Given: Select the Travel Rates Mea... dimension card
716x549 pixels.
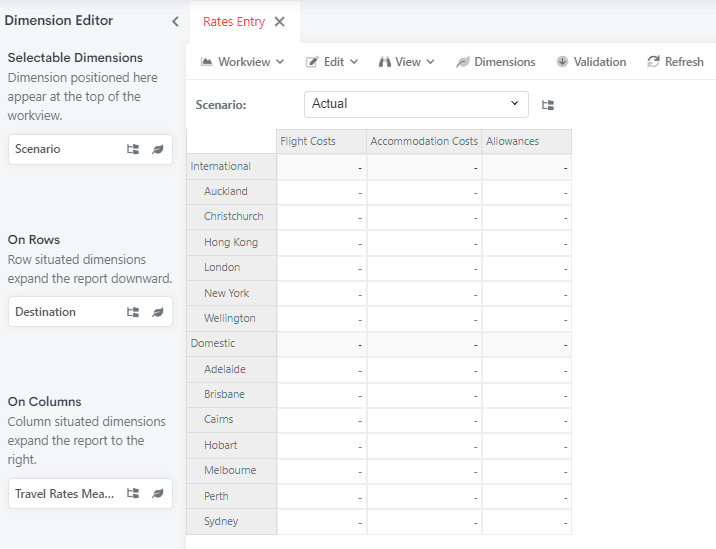Looking at the screenshot, I should click(90, 493).
